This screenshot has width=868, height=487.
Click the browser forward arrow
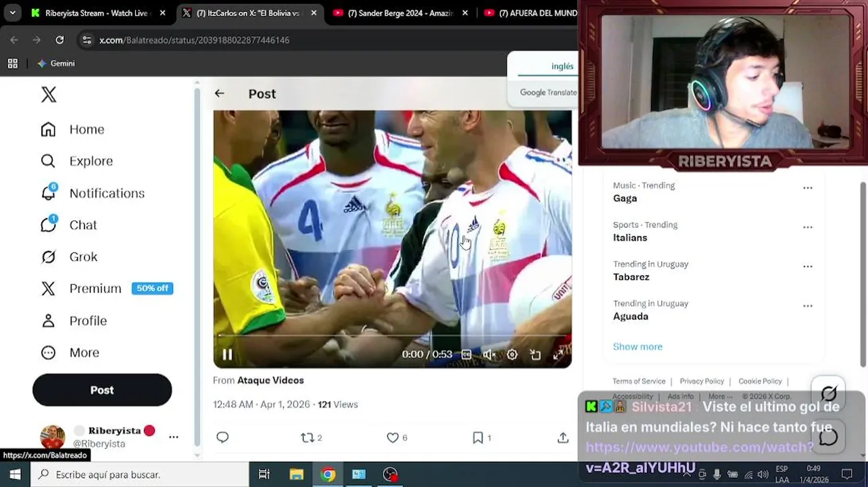[37, 40]
